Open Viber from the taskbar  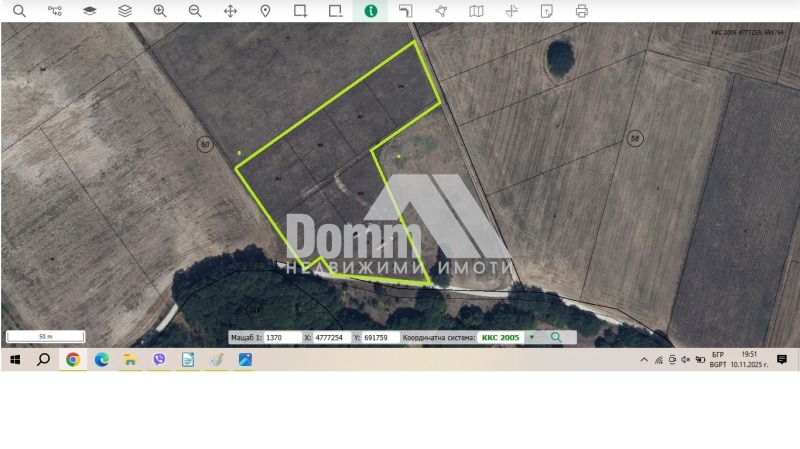(x=159, y=360)
